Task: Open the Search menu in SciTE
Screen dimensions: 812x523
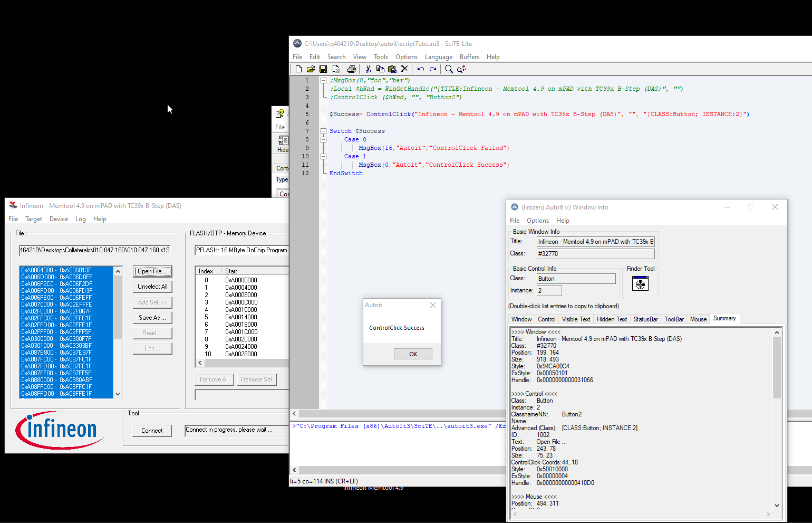Action: tap(336, 57)
